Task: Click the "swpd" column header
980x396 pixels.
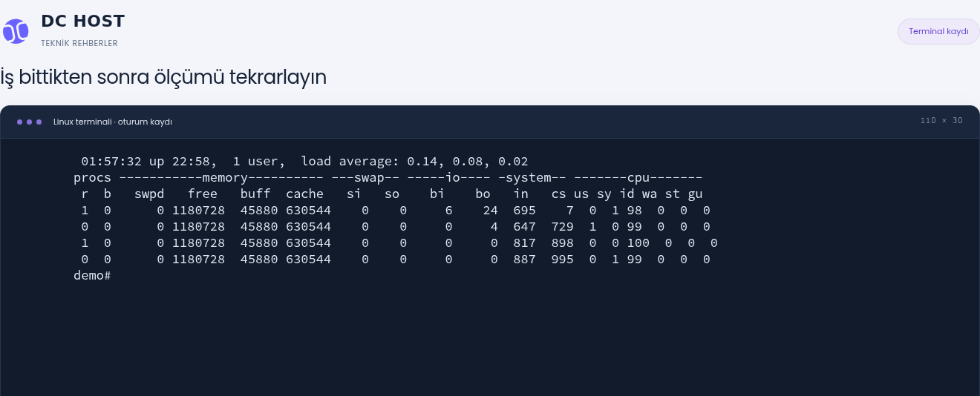Action: (149, 194)
